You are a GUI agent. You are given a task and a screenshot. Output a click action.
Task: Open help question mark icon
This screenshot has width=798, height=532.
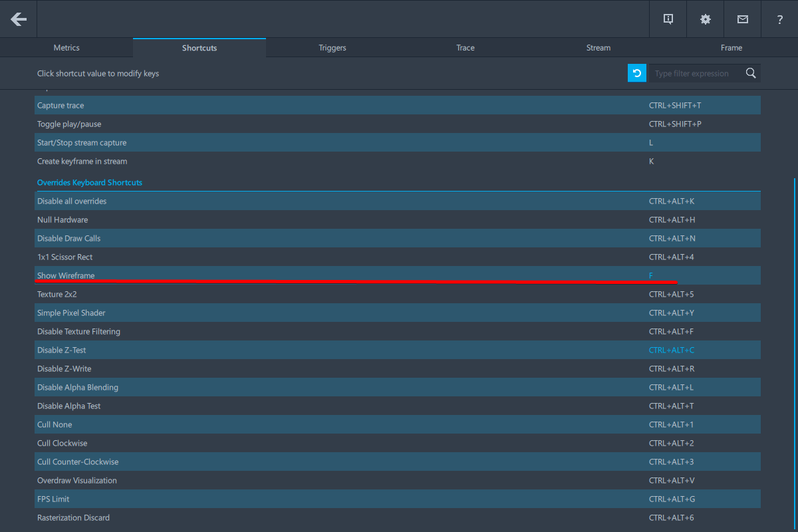pyautogui.click(x=780, y=19)
